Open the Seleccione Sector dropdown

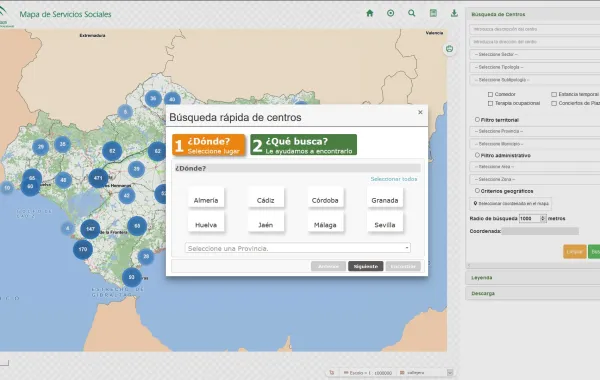(535, 54)
